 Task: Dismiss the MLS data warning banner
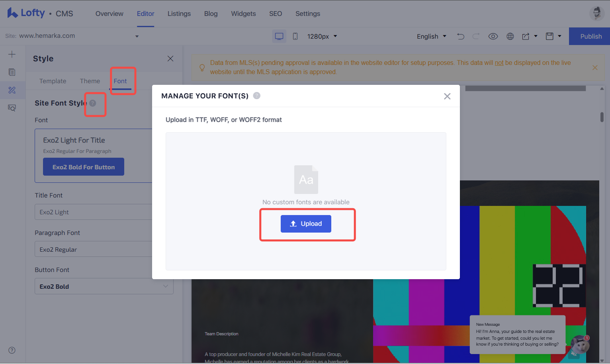595,68
